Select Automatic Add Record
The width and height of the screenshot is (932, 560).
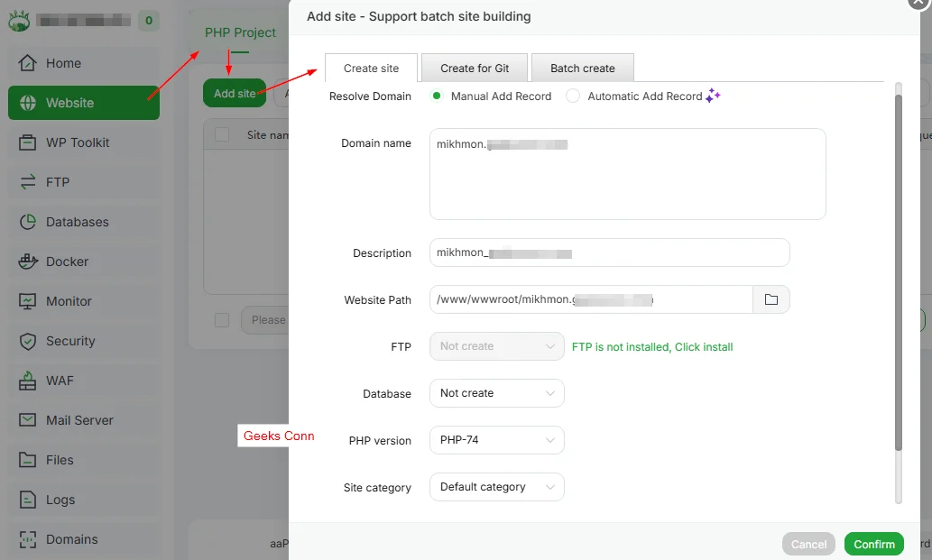(572, 96)
